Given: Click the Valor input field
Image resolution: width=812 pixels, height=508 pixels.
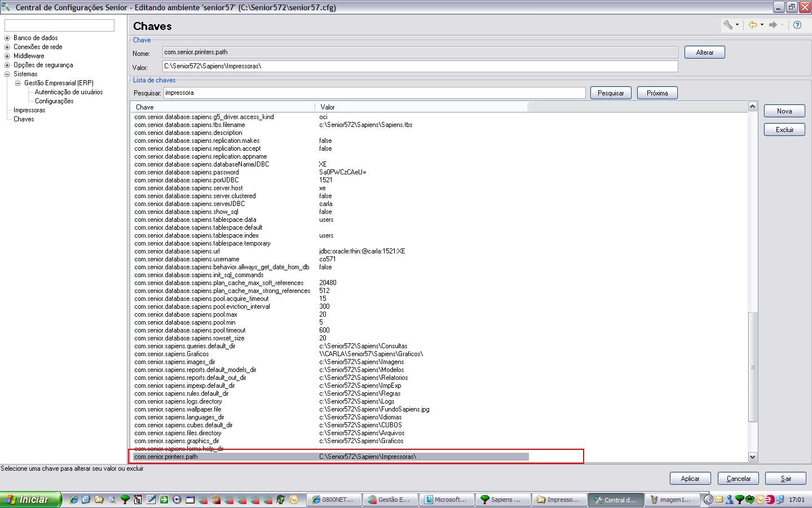Looking at the screenshot, I should click(420, 67).
